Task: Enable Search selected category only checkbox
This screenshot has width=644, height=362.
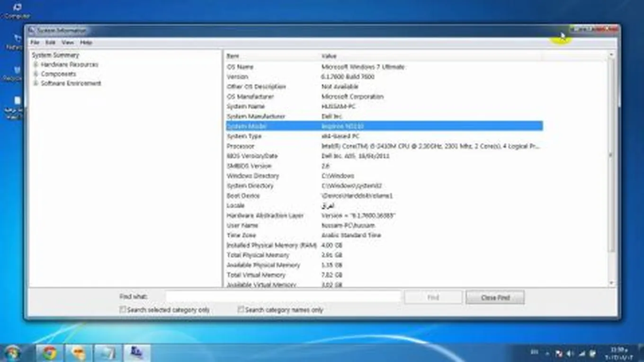Action: coord(123,309)
